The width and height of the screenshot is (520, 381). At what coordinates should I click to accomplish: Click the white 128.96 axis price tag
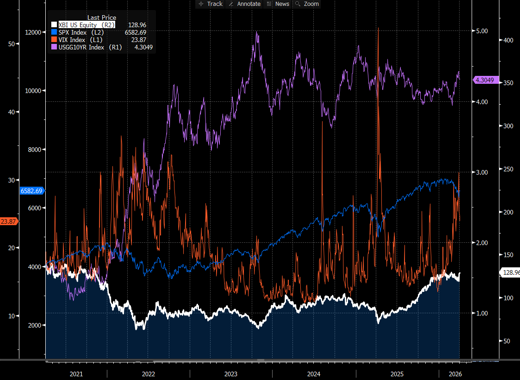tap(510, 272)
